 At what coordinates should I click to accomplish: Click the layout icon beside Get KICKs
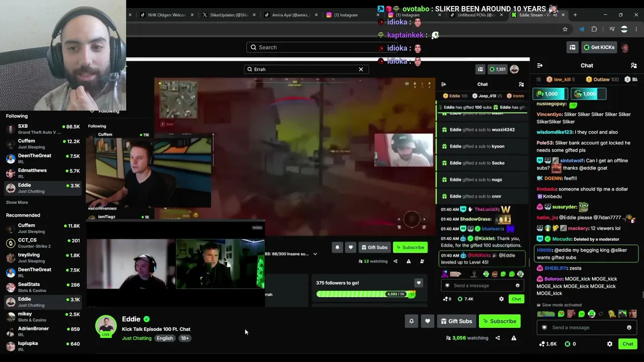pyautogui.click(x=573, y=47)
